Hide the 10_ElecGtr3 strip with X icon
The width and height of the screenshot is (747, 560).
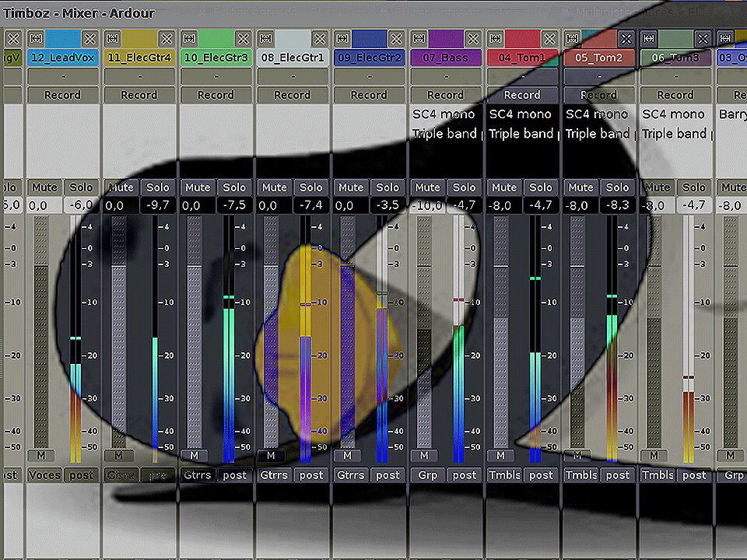pyautogui.click(x=244, y=39)
